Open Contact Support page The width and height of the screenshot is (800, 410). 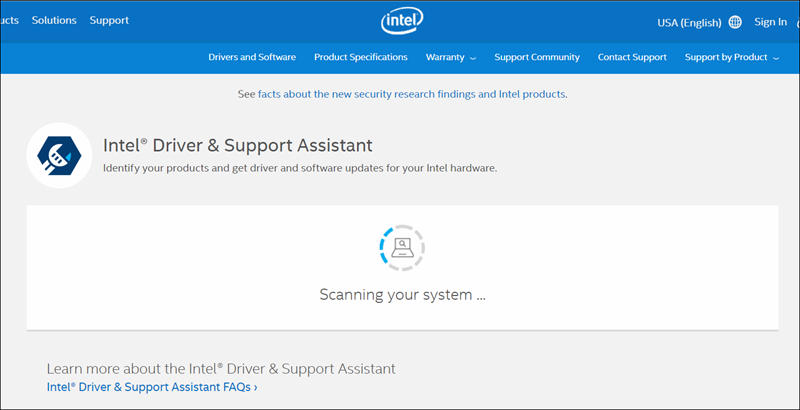pyautogui.click(x=632, y=57)
